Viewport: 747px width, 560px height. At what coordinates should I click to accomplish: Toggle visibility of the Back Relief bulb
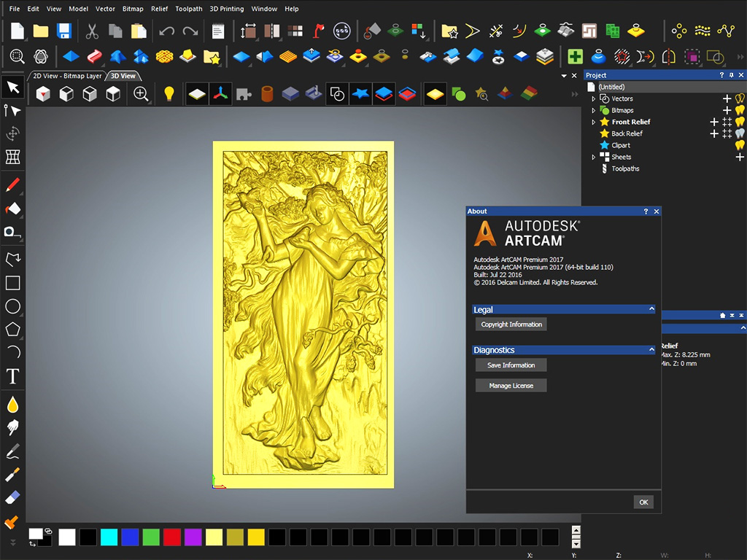[x=740, y=133]
